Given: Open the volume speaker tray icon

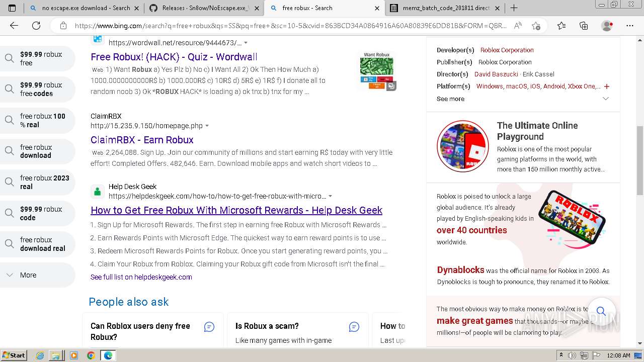Looking at the screenshot, I should click(572, 355).
